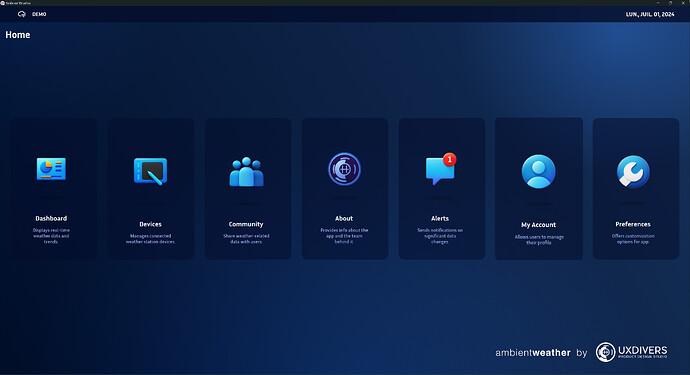This screenshot has height=375, width=690.
Task: Select the Dashboard card title
Action: point(51,218)
